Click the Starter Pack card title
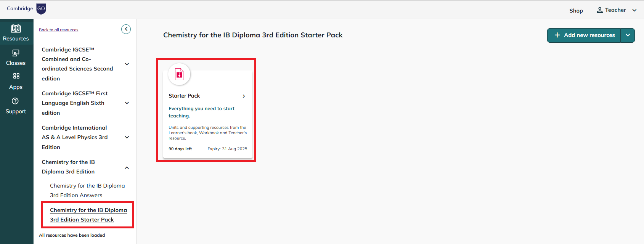Image resolution: width=644 pixels, height=244 pixels. 184,96
